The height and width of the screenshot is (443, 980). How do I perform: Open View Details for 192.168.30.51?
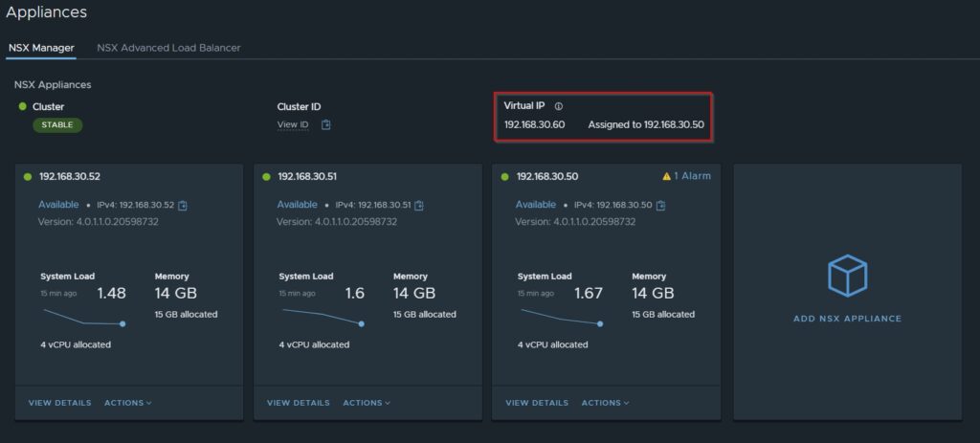[299, 403]
